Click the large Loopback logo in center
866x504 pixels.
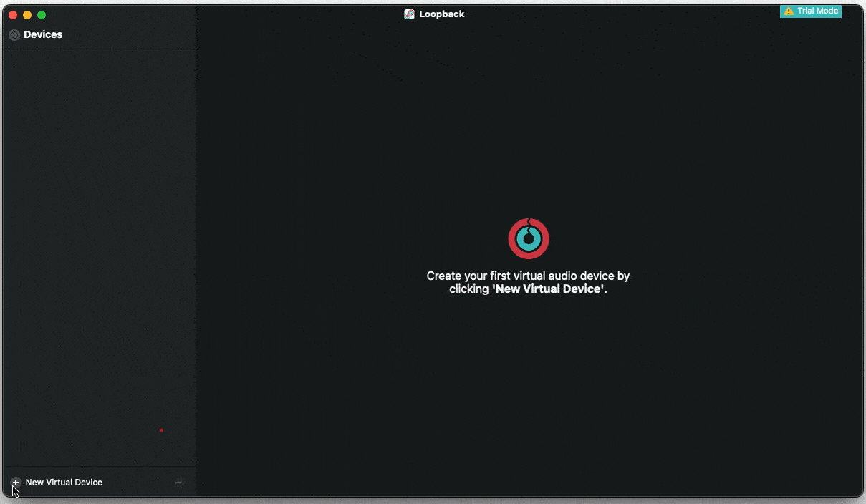(529, 238)
